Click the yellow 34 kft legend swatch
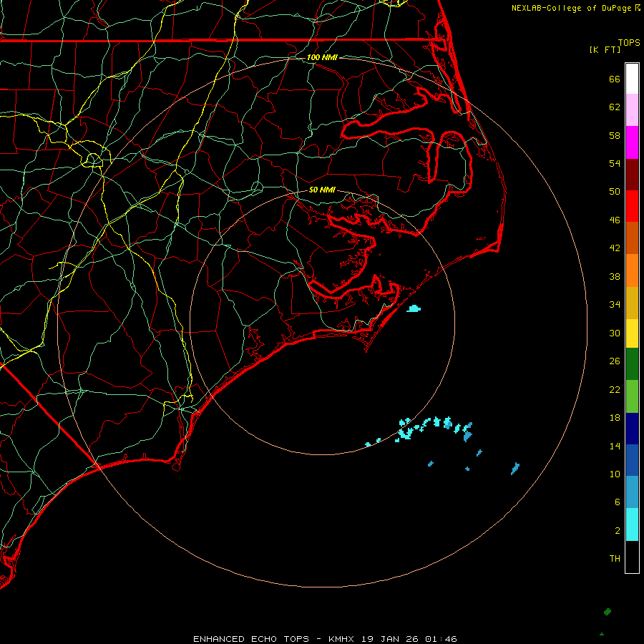Image resolution: width=644 pixels, height=644 pixels. [632, 333]
